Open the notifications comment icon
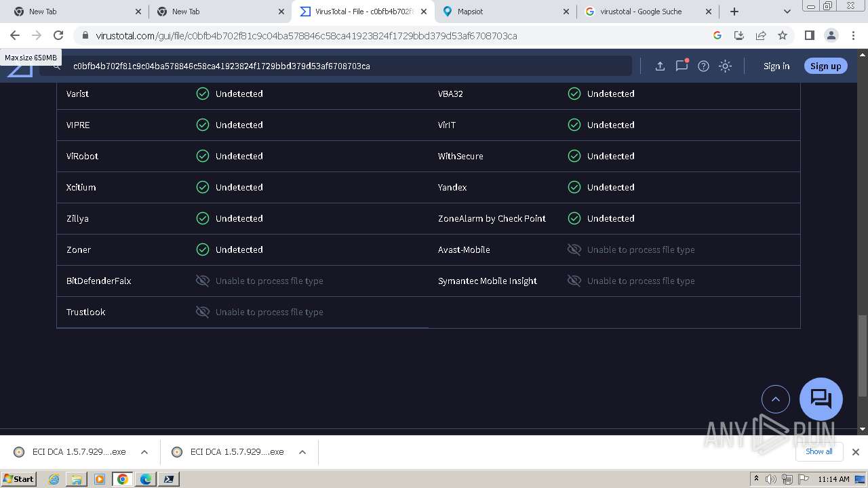This screenshot has width=868, height=488. pyautogui.click(x=682, y=66)
